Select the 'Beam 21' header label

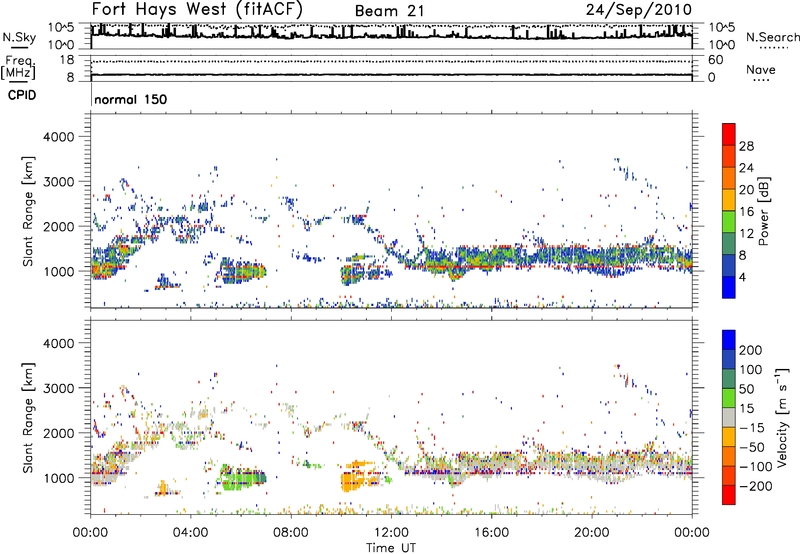point(389,11)
